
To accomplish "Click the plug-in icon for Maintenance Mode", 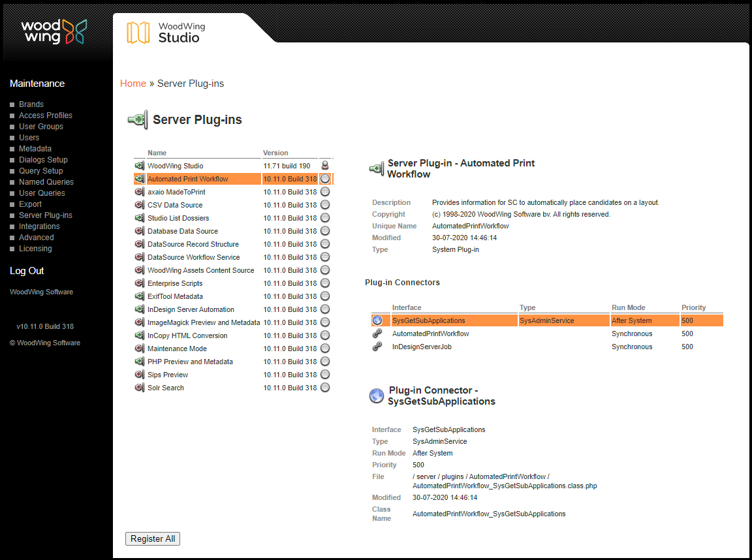I will pos(140,348).
